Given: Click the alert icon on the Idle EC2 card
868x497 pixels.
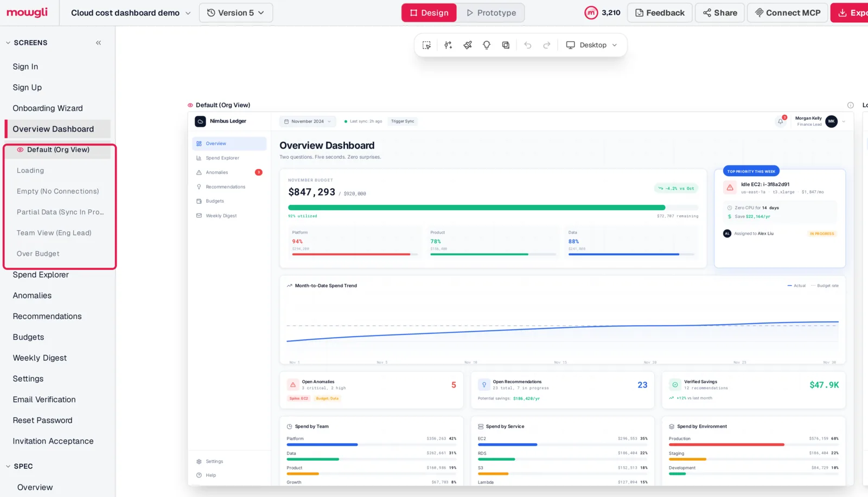Looking at the screenshot, I should (730, 188).
